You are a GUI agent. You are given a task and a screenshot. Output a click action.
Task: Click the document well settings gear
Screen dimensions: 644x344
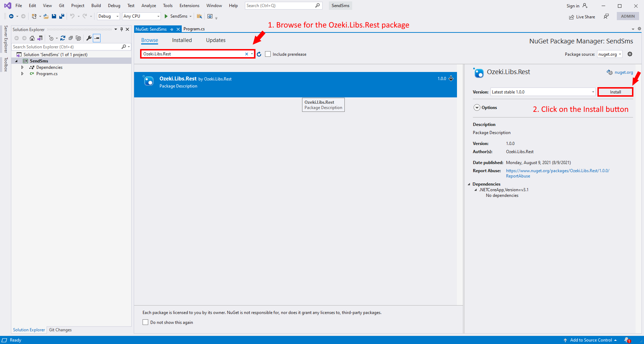point(639,29)
